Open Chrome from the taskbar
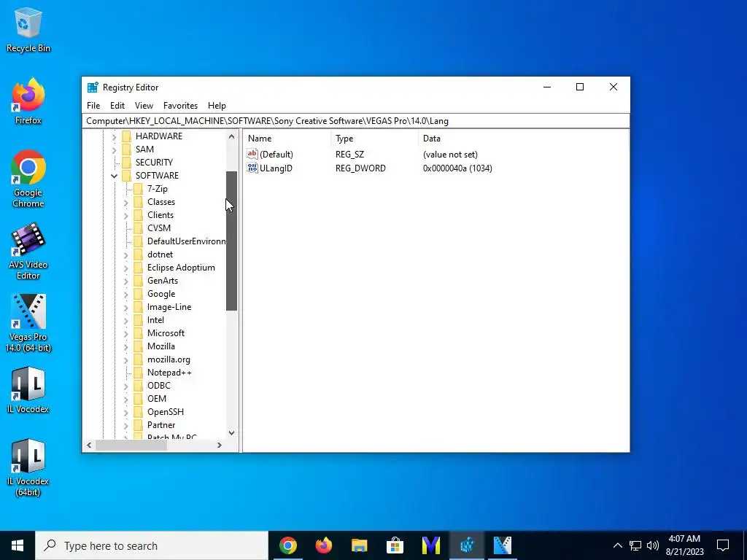 (287, 545)
